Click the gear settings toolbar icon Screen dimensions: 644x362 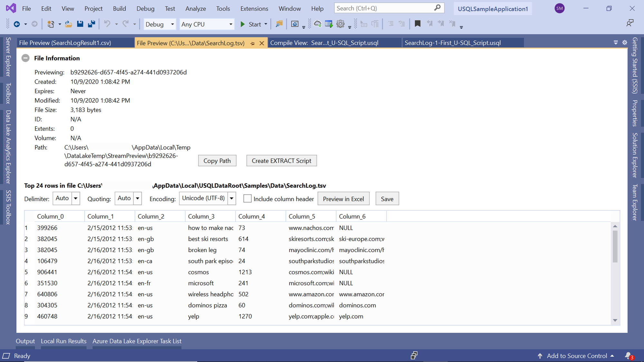340,24
